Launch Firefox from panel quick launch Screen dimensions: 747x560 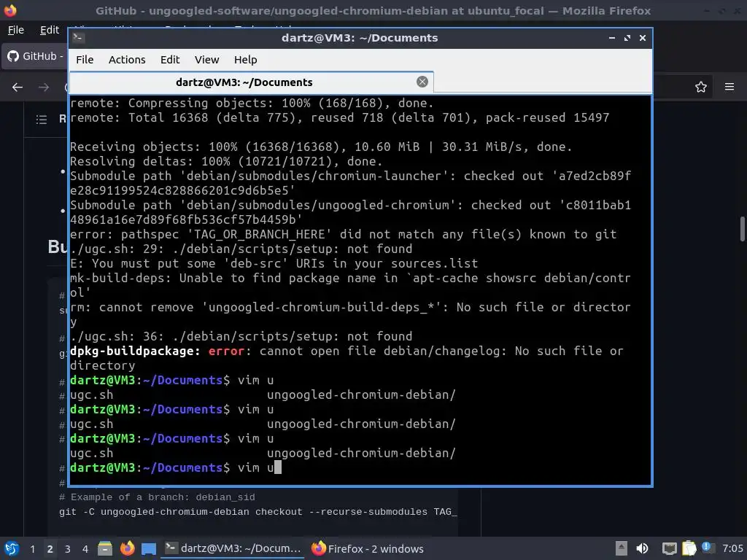pyautogui.click(x=127, y=548)
